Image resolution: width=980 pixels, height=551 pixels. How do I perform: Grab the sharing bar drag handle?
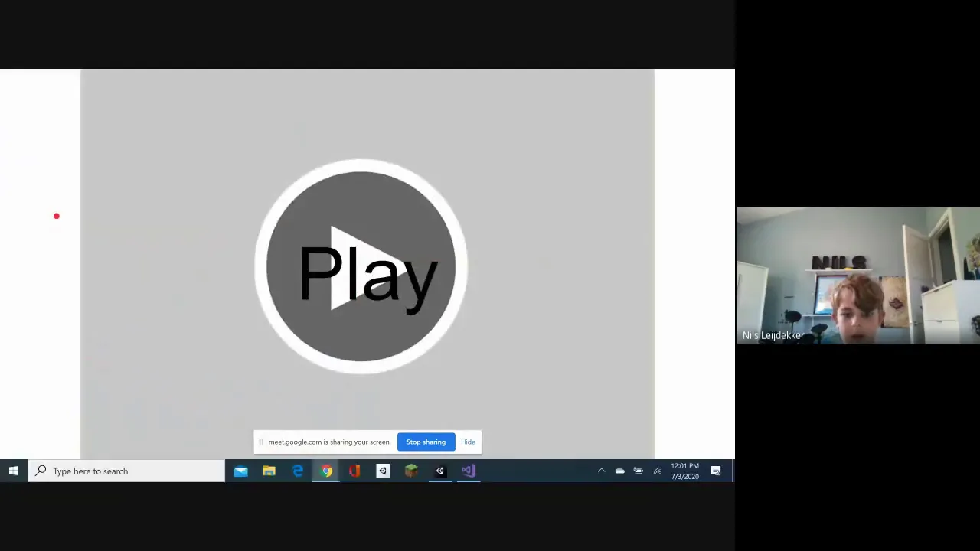261,442
